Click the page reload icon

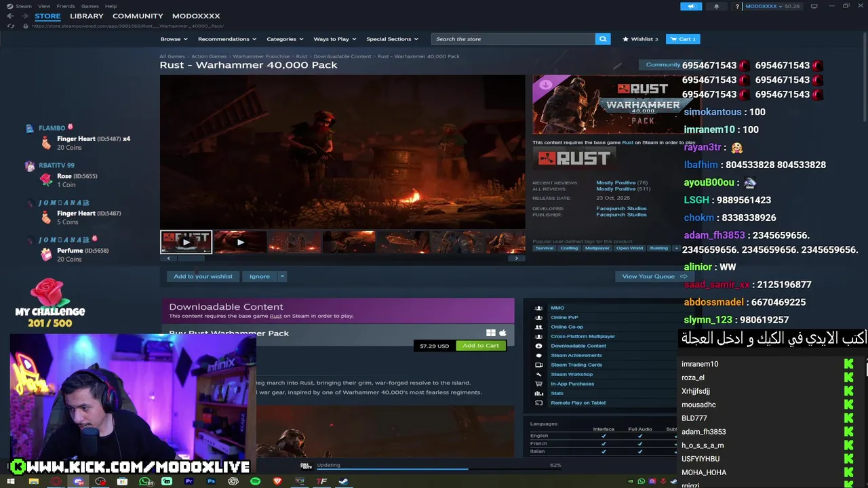click(10, 26)
